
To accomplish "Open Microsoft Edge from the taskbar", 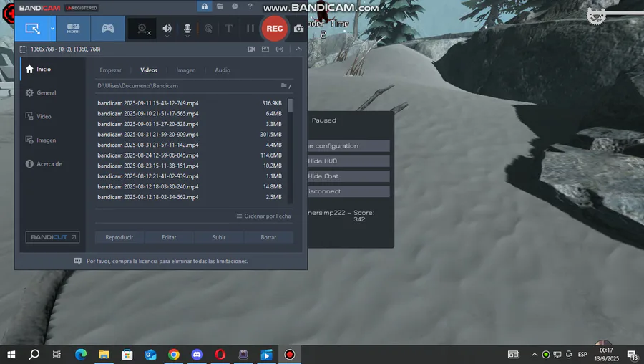I will (81, 355).
